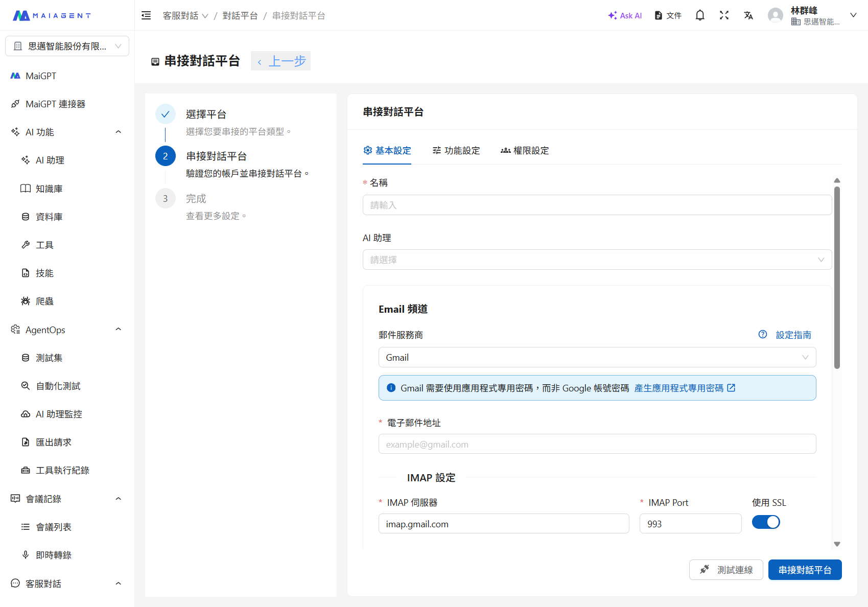Click the Ask AI sparkle button
Image resolution: width=868 pixels, height=607 pixels.
click(x=625, y=15)
